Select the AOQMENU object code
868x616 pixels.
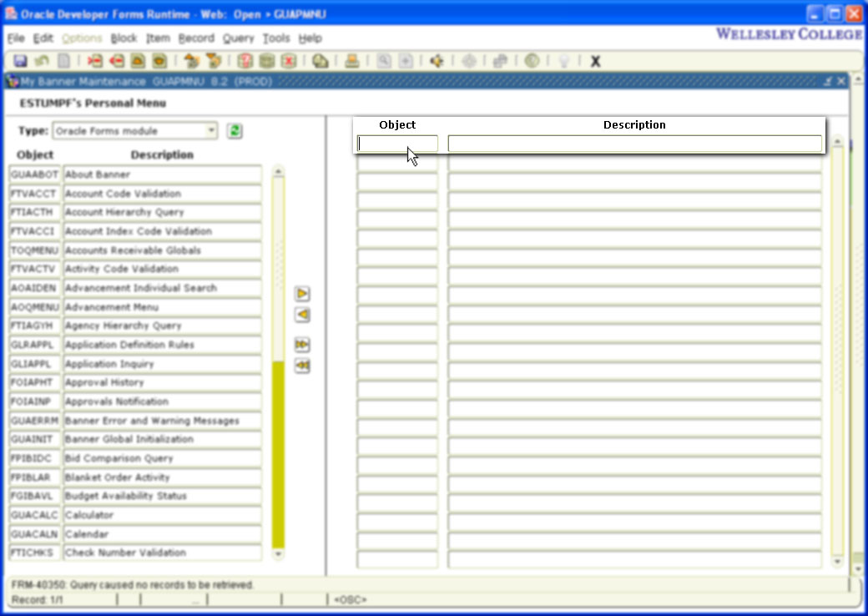34,306
